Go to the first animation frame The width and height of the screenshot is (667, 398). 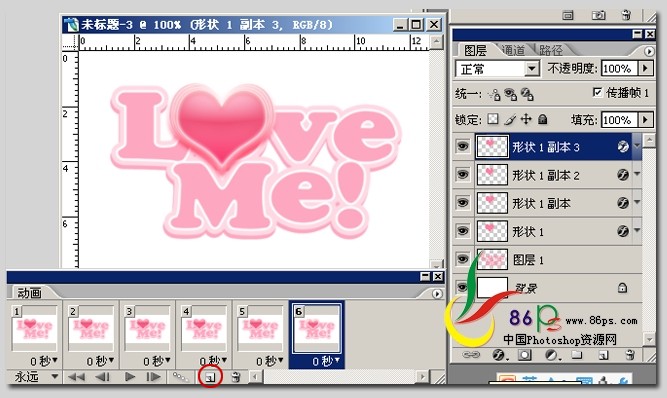[x=77, y=377]
